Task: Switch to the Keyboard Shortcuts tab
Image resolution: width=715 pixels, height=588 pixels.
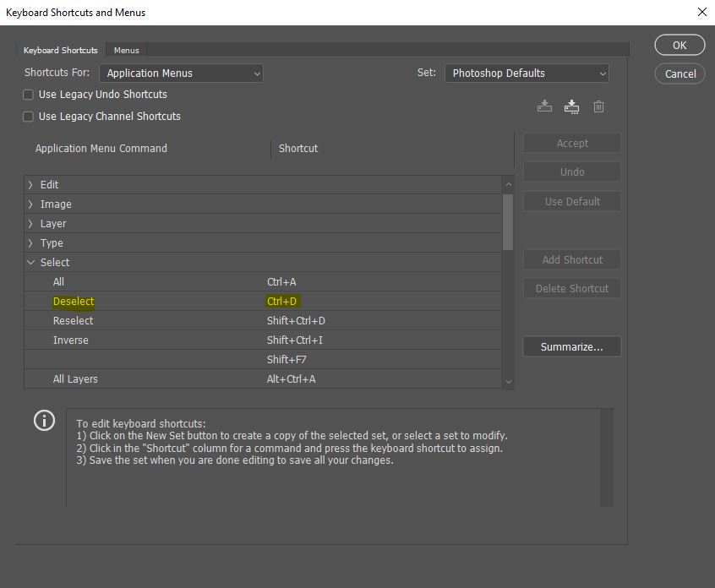Action: 61,50
